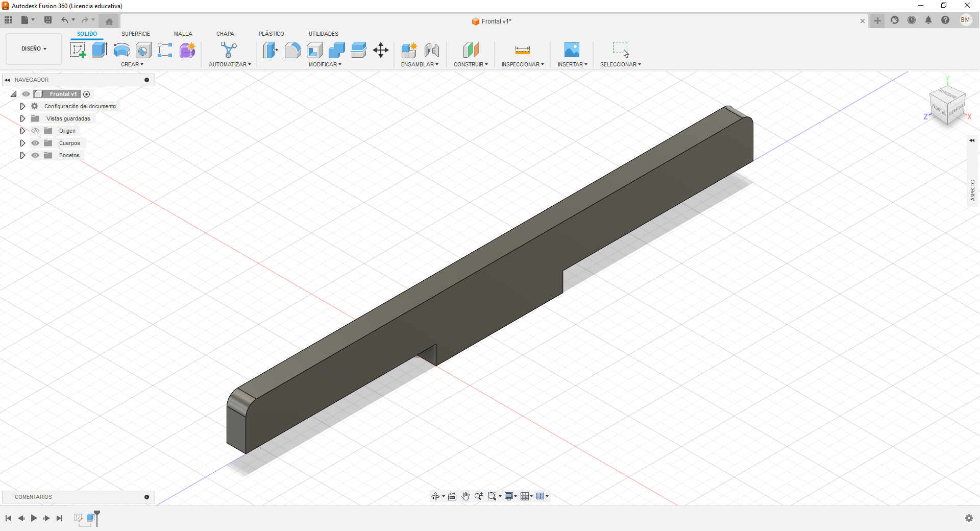Collapse the NAVEGADOR panel arrows

coord(7,80)
